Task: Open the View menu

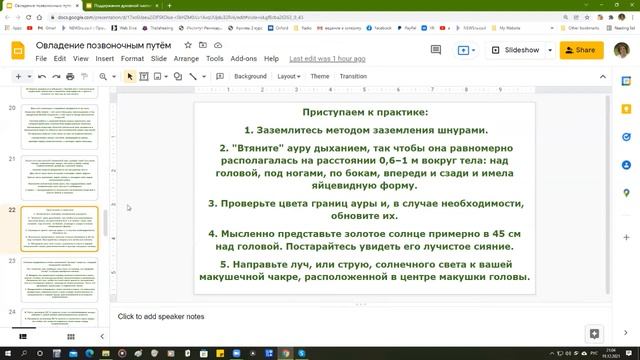Action: (80, 59)
